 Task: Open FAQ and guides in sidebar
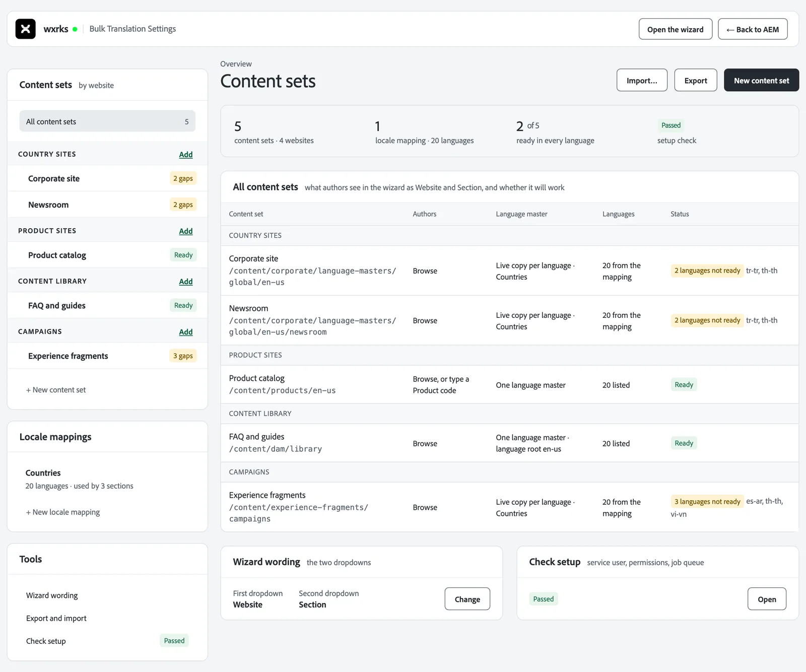(x=107, y=305)
